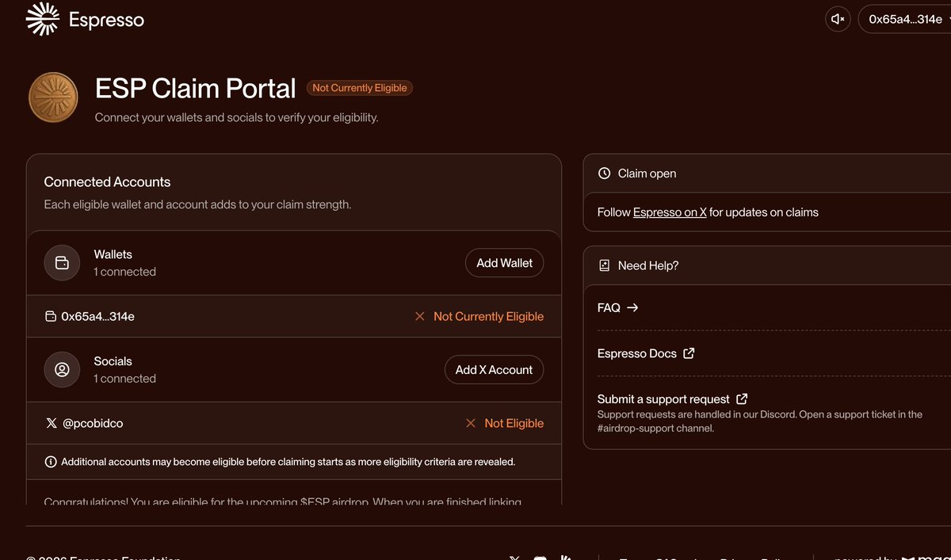Image resolution: width=951 pixels, height=560 pixels.
Task: Click the Socials profile icon
Action: click(x=62, y=370)
